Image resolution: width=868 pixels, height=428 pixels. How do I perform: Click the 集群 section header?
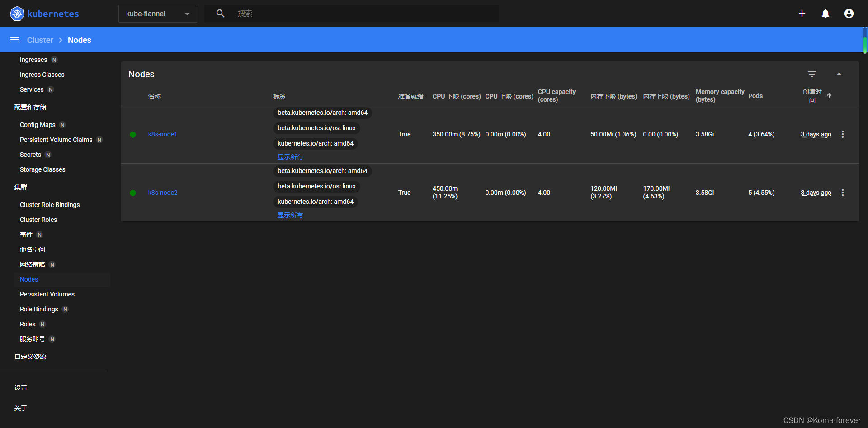coord(21,187)
